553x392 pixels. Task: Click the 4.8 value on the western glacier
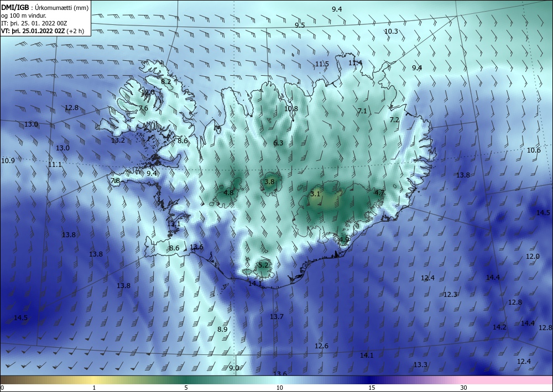click(x=228, y=192)
